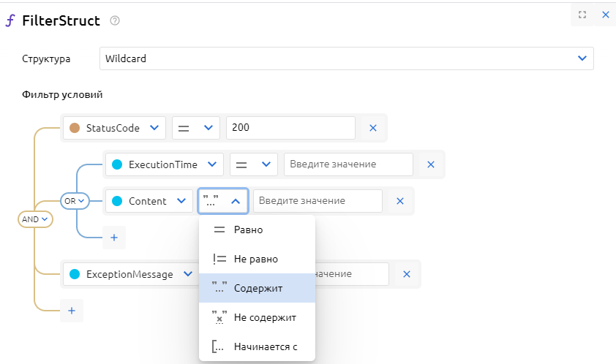Click the StatusCode value field with 200
This screenshot has width=616, height=364.
(x=290, y=128)
